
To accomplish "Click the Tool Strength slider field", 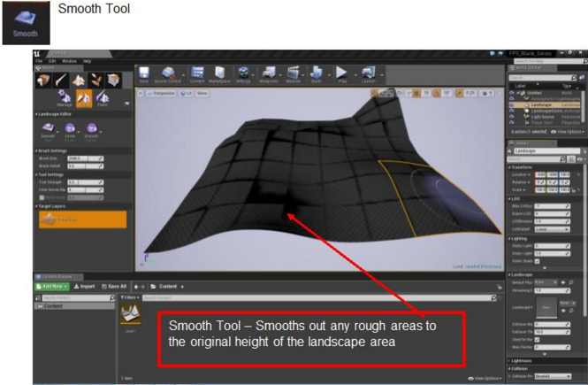I will [86, 182].
